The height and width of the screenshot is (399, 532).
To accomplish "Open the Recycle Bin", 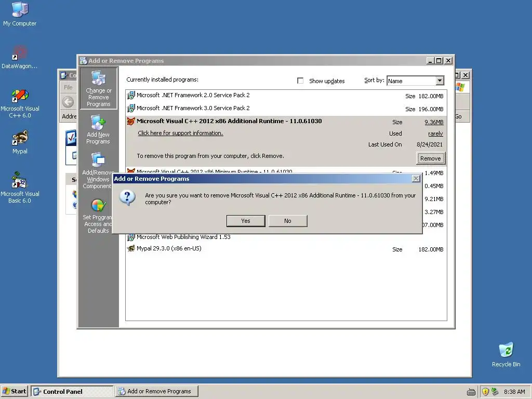I will (506, 354).
